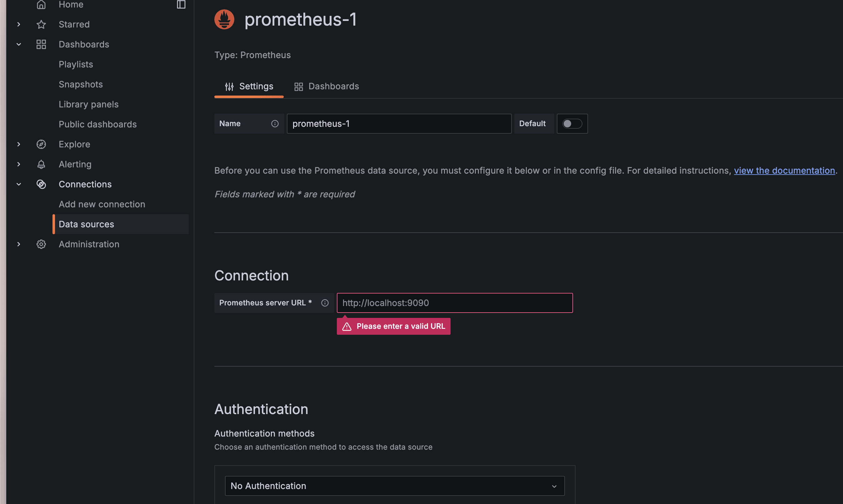
Task: Click the Explore compass icon
Action: [x=41, y=144]
